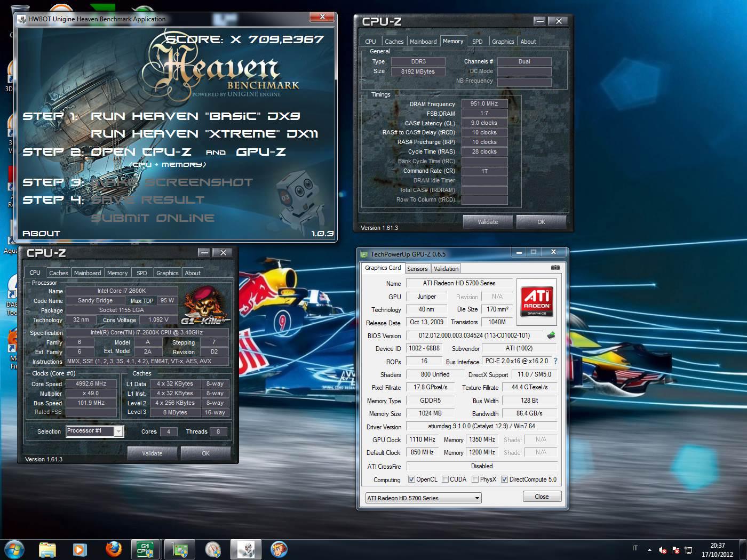This screenshot has height=560, width=747.
Task: Click Open CPU-Z in the Heaven app
Action: click(x=141, y=151)
